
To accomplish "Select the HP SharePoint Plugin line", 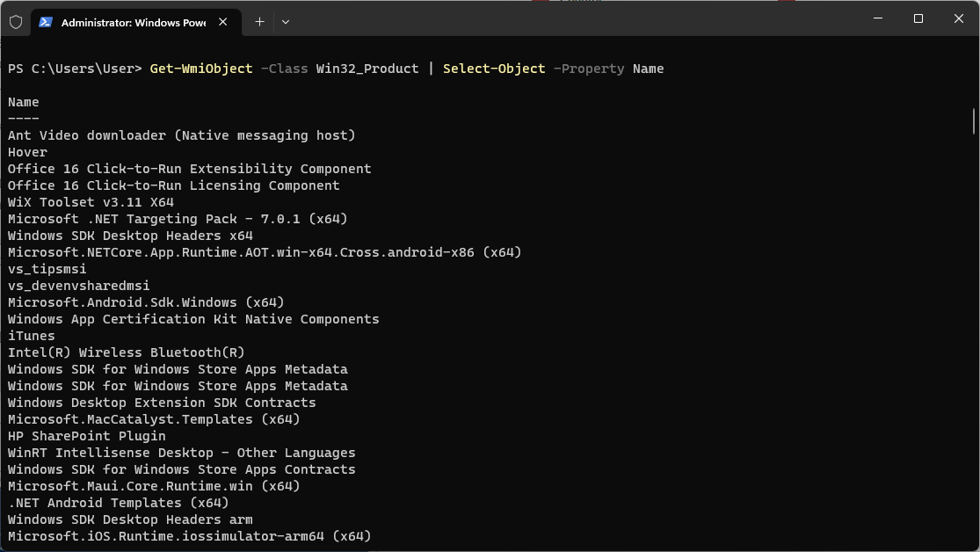I will (87, 436).
